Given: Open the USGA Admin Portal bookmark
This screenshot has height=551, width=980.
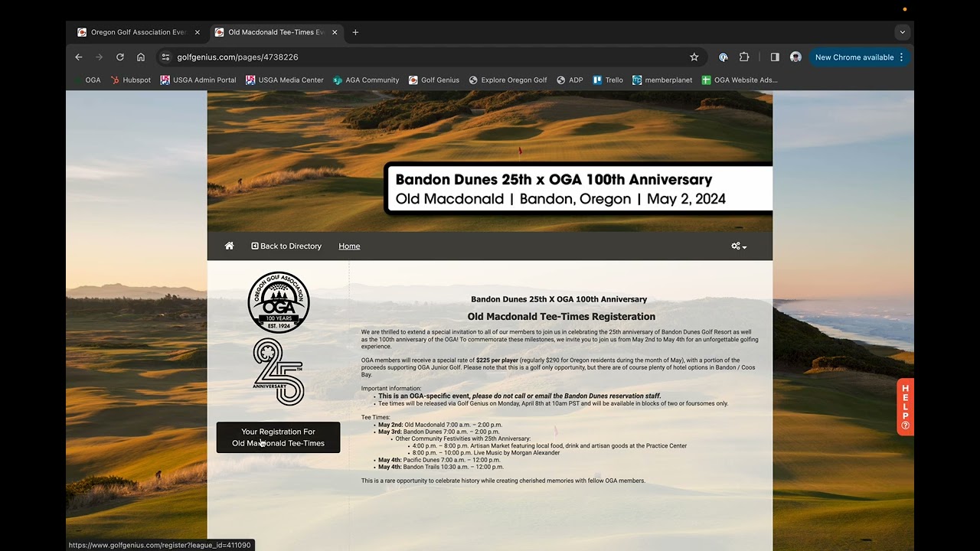Looking at the screenshot, I should tap(198, 80).
